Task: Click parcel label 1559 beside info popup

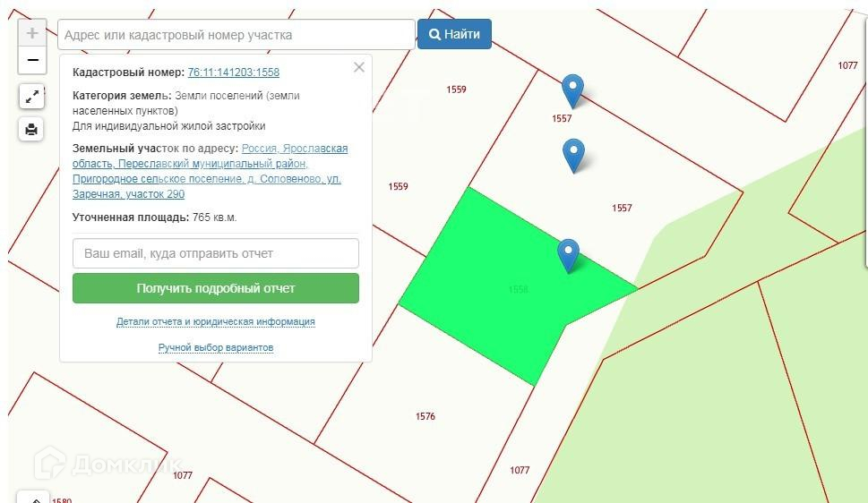Action: pyautogui.click(x=398, y=186)
